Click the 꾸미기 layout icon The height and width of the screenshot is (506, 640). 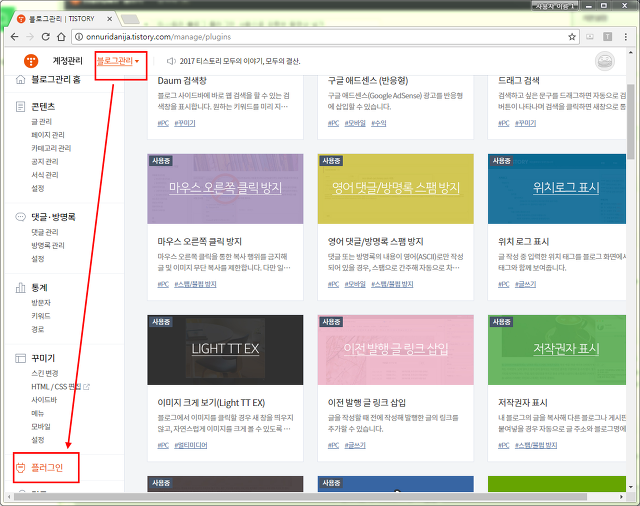[20, 358]
